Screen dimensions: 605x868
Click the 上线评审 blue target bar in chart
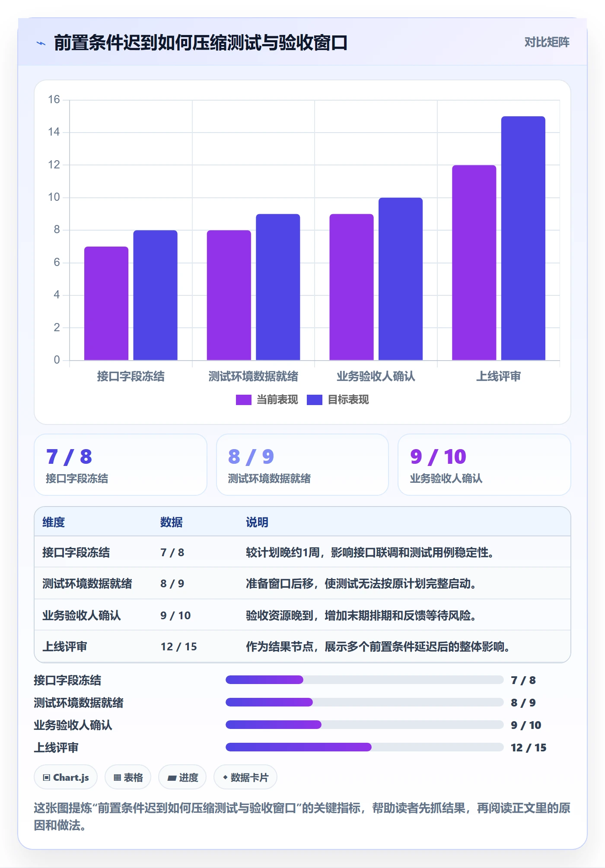point(523,238)
